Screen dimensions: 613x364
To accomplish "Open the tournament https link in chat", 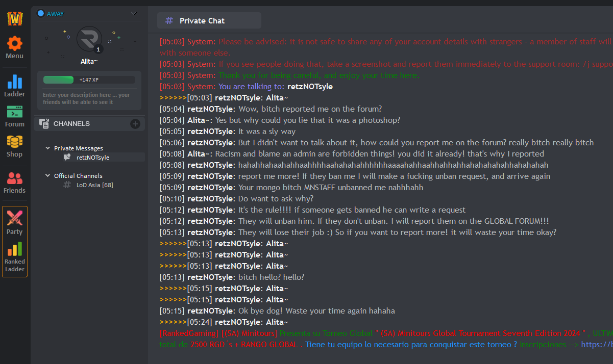I will coord(597,345).
